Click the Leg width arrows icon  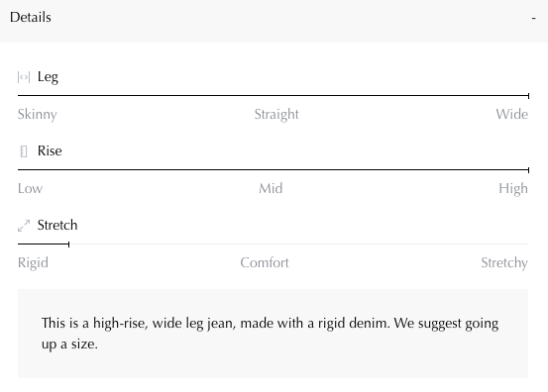coord(24,77)
